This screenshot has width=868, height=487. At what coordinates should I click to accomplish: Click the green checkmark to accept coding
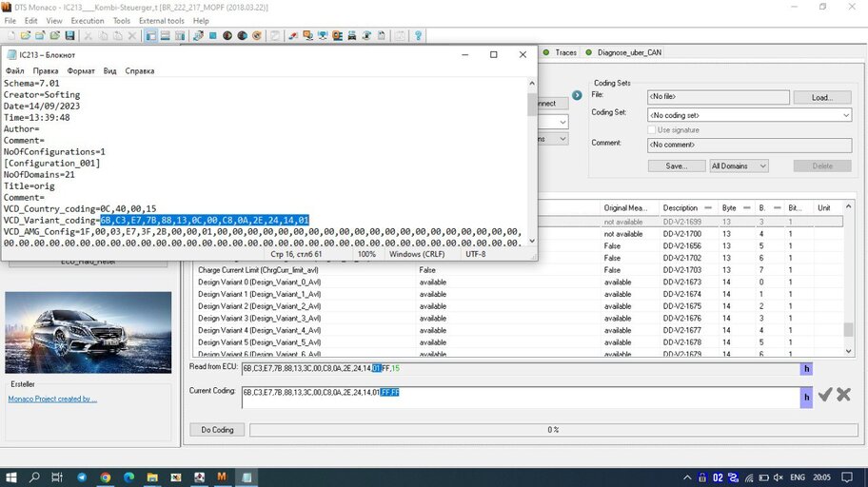coord(825,395)
